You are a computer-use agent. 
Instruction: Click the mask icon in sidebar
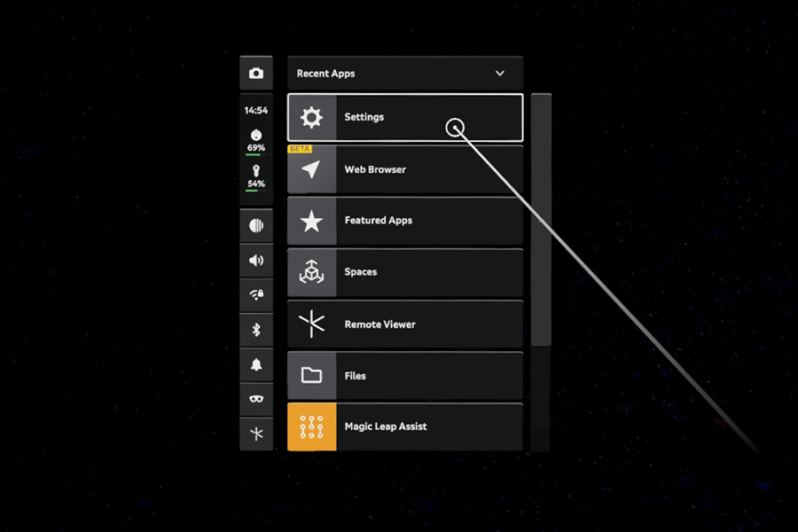click(x=256, y=399)
